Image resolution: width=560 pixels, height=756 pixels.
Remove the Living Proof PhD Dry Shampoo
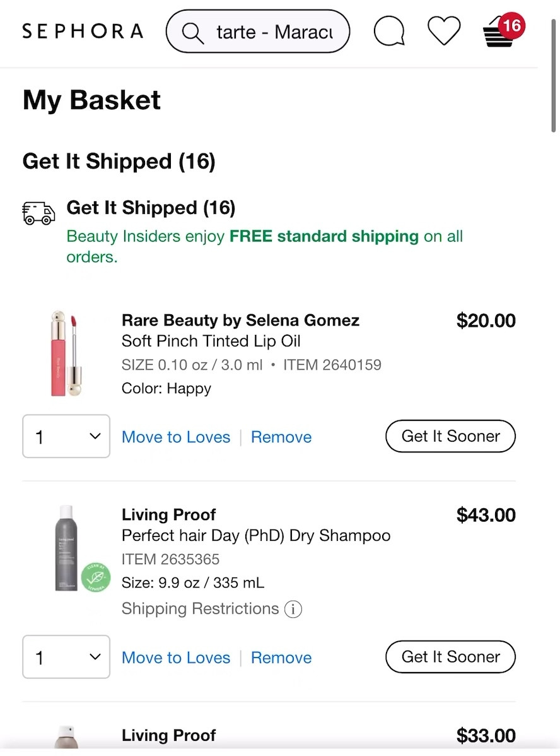[281, 658]
